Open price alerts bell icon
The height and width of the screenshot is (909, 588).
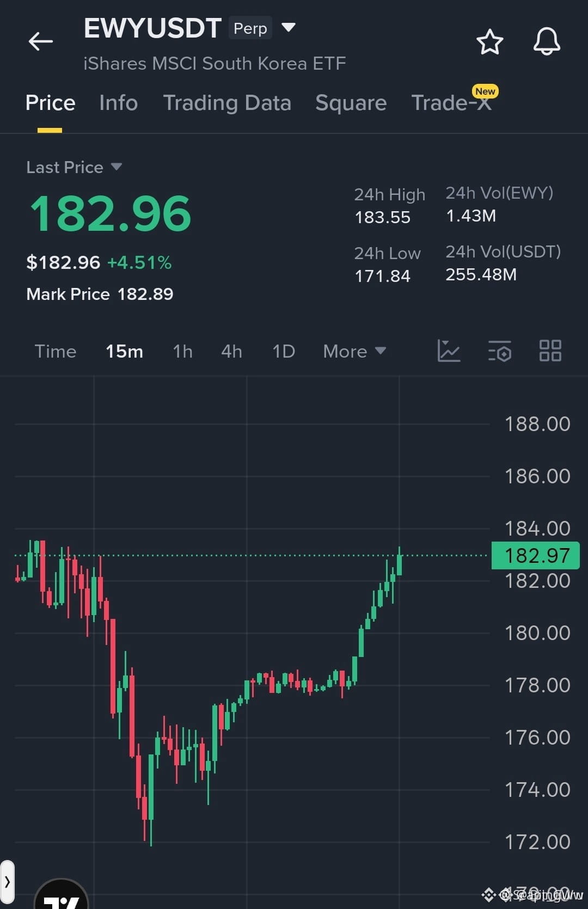click(x=547, y=41)
